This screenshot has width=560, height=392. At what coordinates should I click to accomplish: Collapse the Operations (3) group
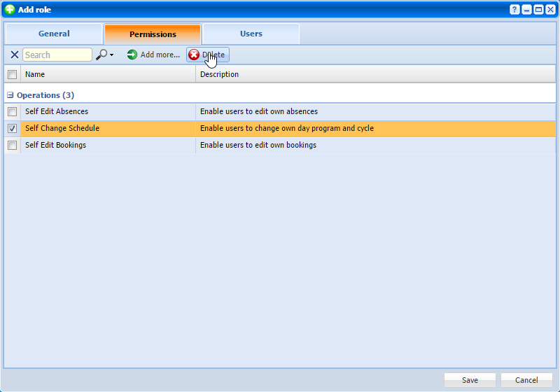[10, 95]
